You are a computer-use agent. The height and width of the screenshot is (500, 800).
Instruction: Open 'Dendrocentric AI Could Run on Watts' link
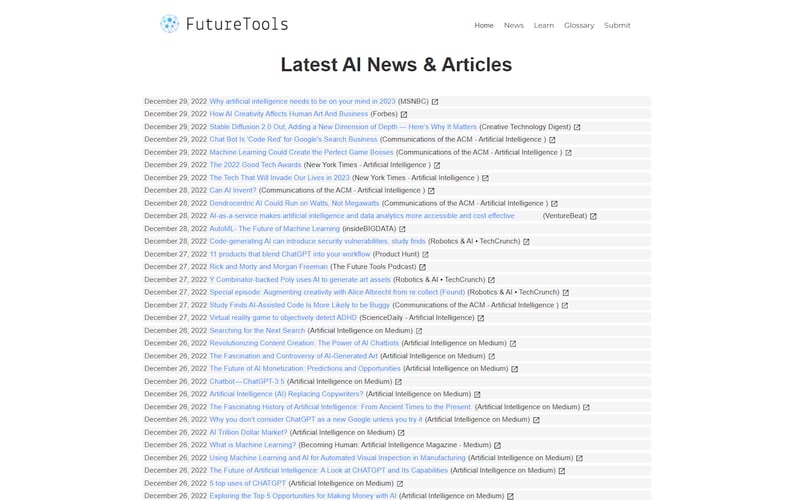pyautogui.click(x=294, y=204)
